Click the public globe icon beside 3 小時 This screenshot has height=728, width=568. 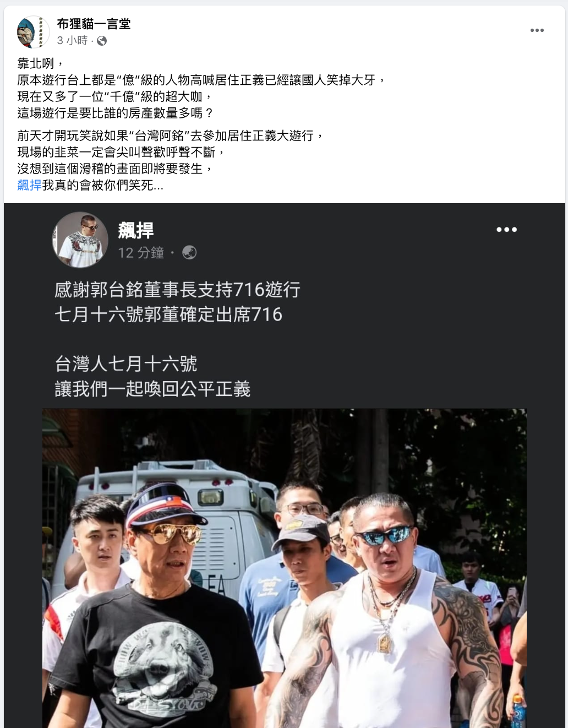102,41
